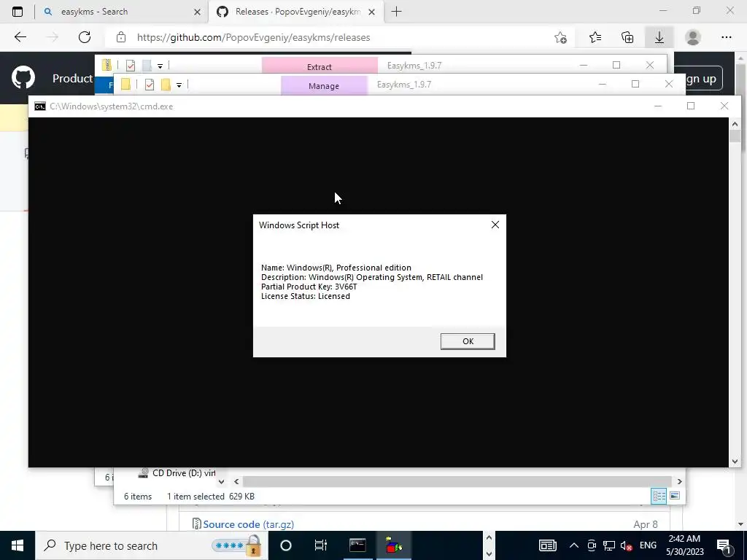Open the Product menu on GitHub
This screenshot has height=560, width=747.
pos(72,78)
